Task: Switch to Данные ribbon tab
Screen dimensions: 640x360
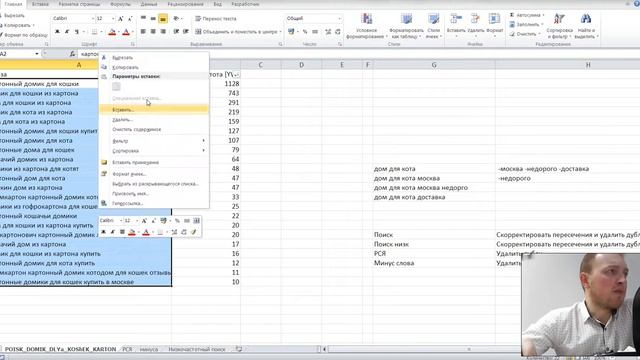Action: pyautogui.click(x=149, y=4)
